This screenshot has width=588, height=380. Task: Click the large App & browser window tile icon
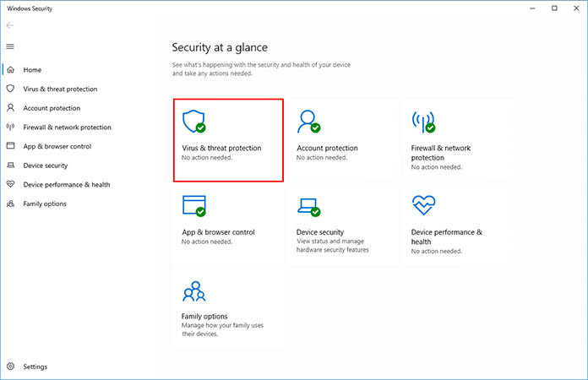tap(194, 206)
